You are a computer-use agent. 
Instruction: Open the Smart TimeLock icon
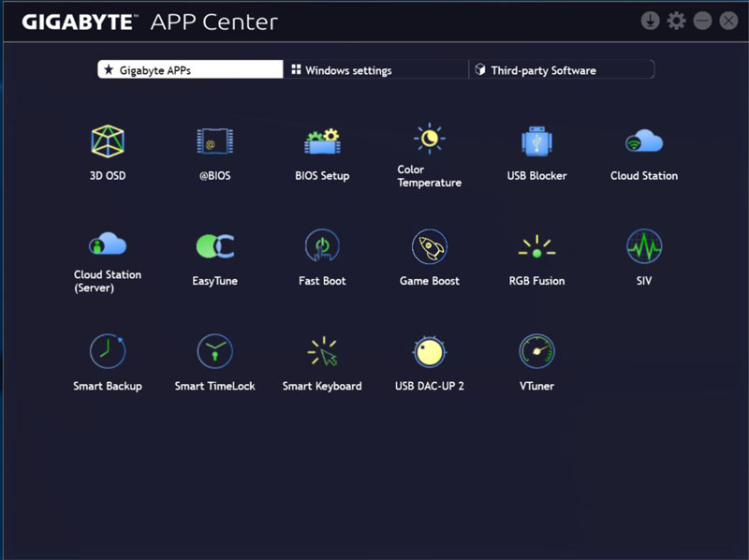(215, 351)
